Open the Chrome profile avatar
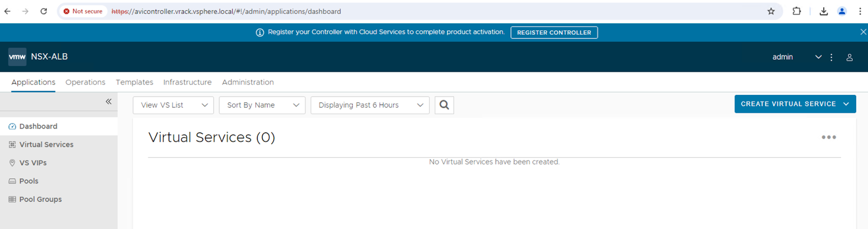The height and width of the screenshot is (229, 868). [x=842, y=11]
